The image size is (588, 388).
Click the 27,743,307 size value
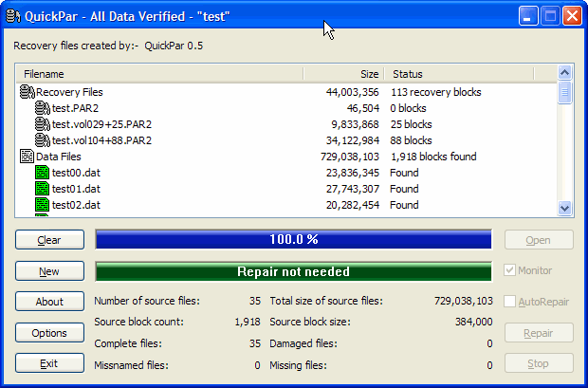pos(353,189)
